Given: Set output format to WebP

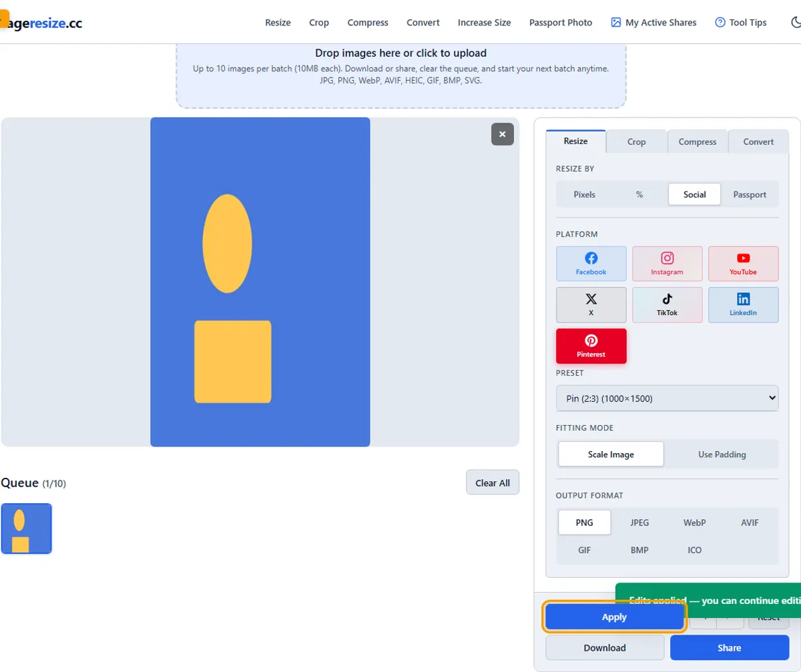Looking at the screenshot, I should pyautogui.click(x=694, y=523).
